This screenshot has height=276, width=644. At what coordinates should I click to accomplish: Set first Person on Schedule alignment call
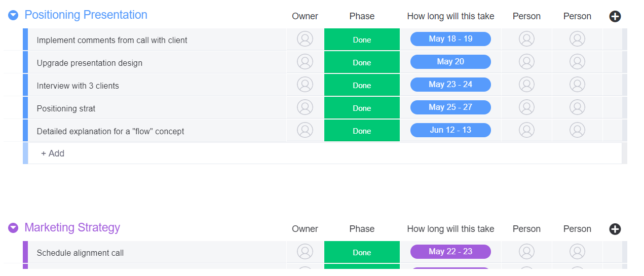click(526, 252)
